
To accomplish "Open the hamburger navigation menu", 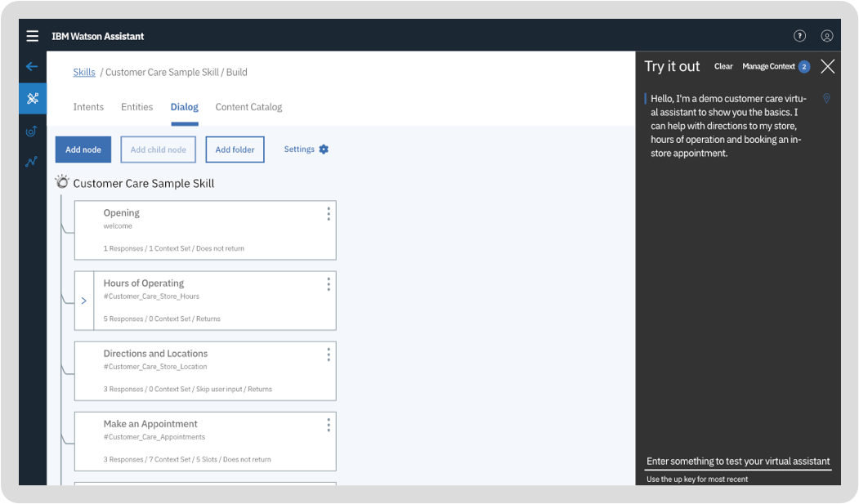I will [x=33, y=36].
